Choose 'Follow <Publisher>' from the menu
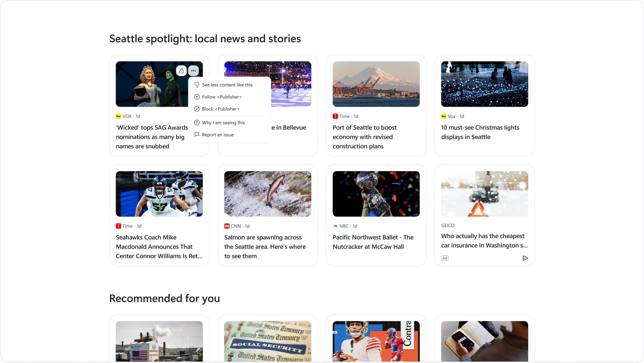Screen dimensions: 644x363 coord(222,97)
